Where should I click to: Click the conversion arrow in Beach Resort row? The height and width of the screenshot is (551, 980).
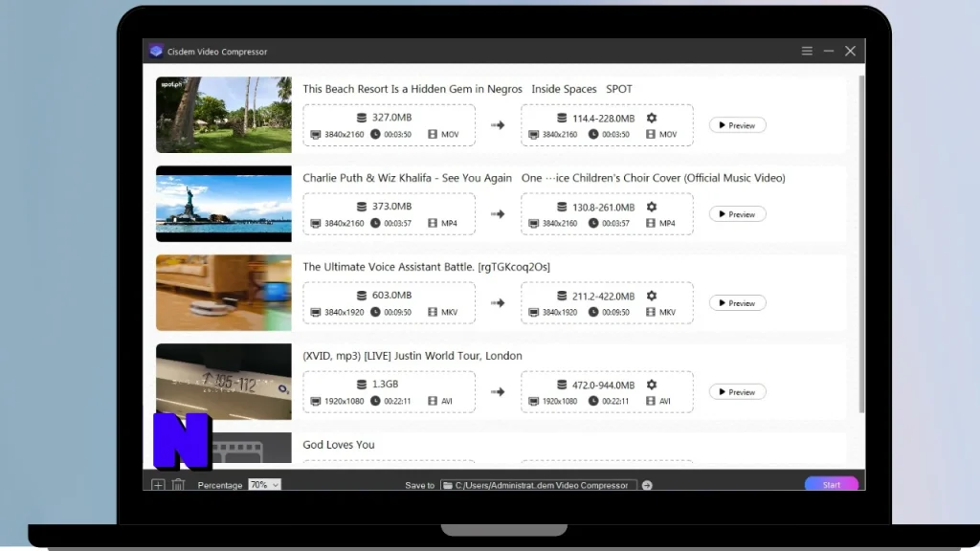498,125
